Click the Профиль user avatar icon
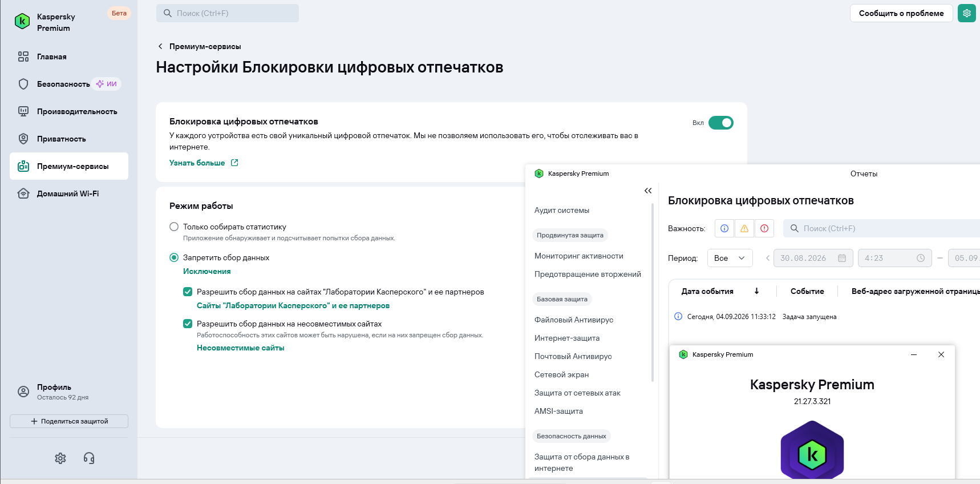Screen dimensions: 980x484 point(23,392)
